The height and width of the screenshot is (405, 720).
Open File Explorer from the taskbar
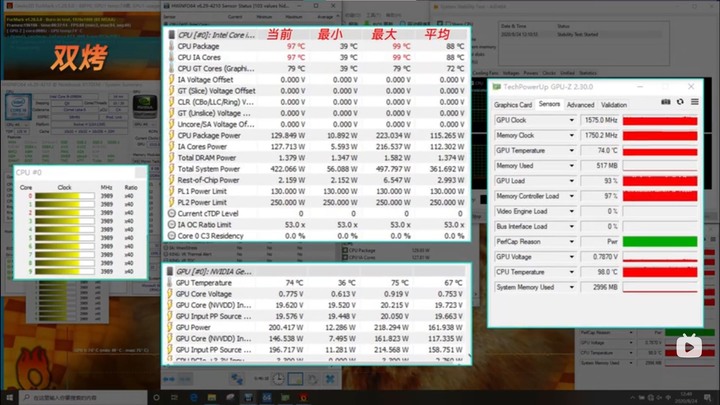212,397
